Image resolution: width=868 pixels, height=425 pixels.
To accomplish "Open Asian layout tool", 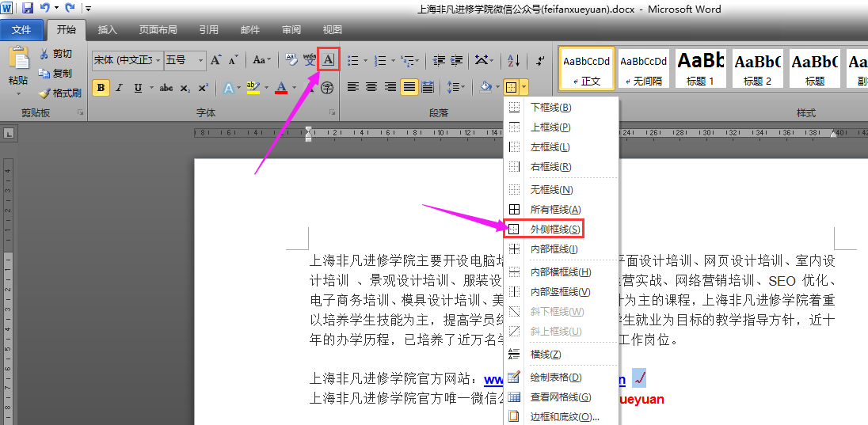I will pos(484,60).
